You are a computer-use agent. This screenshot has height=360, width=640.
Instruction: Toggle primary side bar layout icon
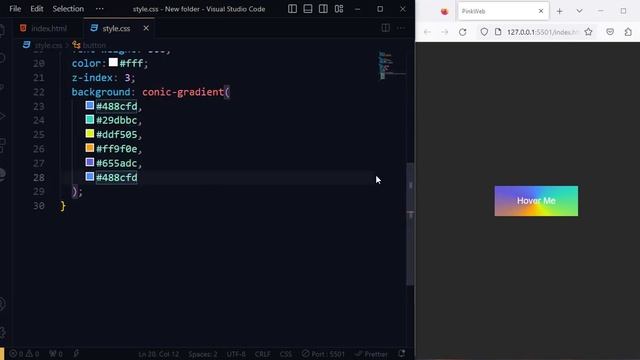click(292, 9)
